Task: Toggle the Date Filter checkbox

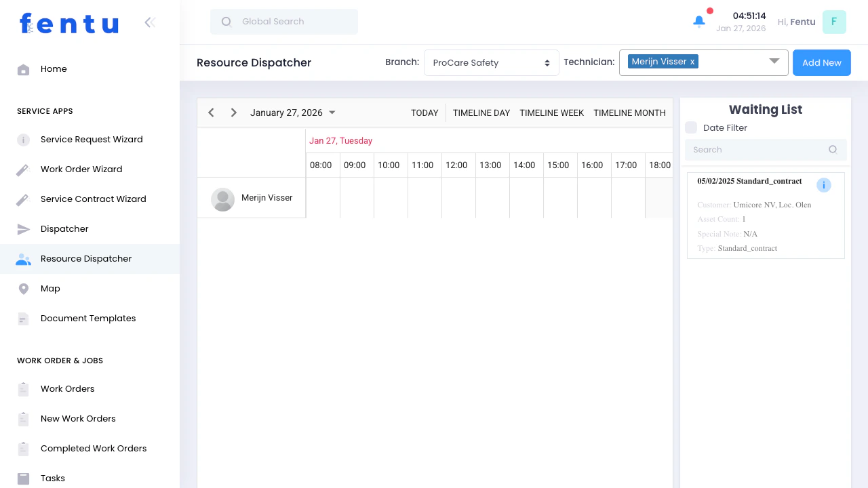Action: 690,127
